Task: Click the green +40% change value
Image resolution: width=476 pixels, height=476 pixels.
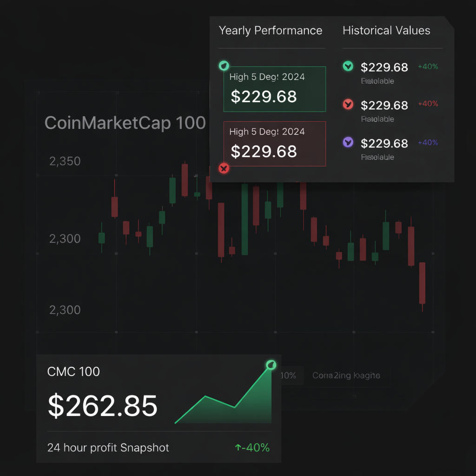Action: click(428, 66)
